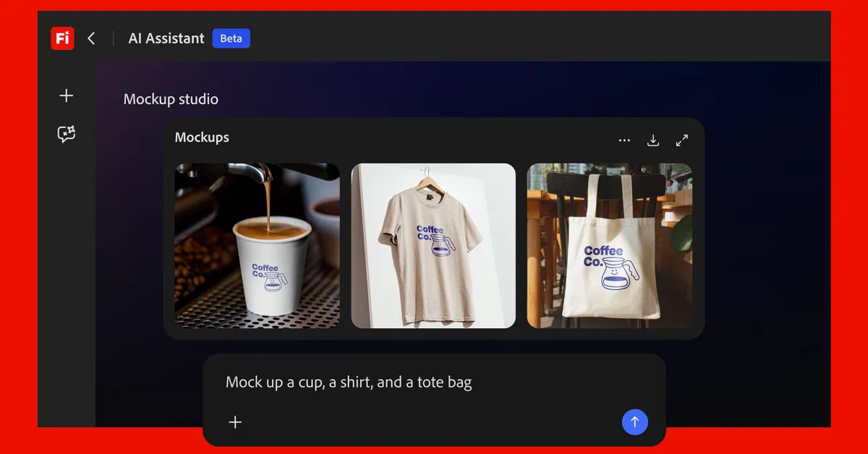The width and height of the screenshot is (868, 454).
Task: Expand the Mockups panel to fullscreen
Action: tap(681, 140)
